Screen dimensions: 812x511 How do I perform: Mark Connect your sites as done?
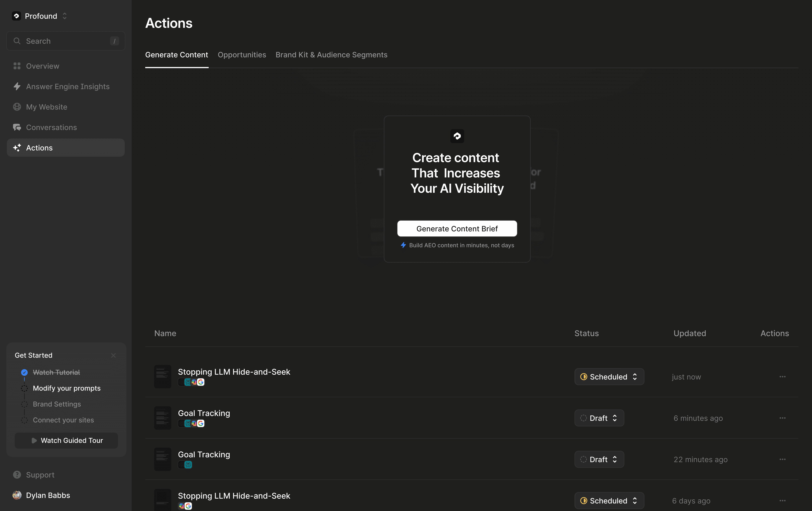pyautogui.click(x=24, y=420)
